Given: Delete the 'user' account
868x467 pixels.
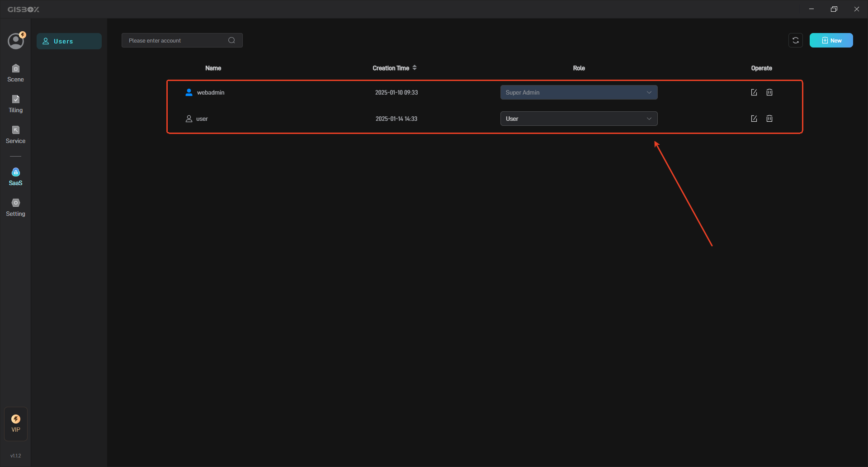Looking at the screenshot, I should 769,119.
